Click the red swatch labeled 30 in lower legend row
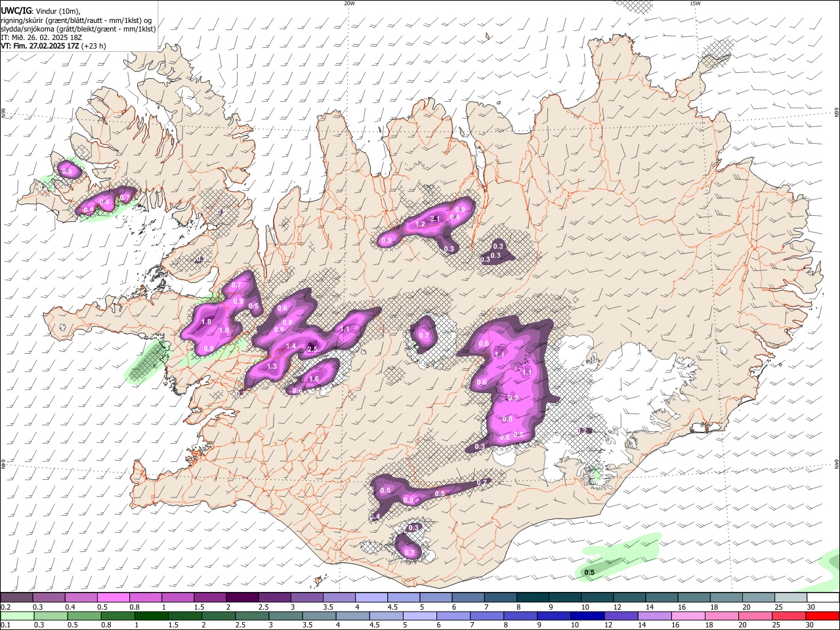 (x=823, y=616)
